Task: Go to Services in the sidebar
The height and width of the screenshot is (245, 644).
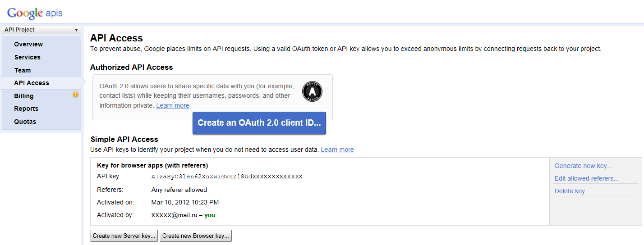Action: [27, 57]
